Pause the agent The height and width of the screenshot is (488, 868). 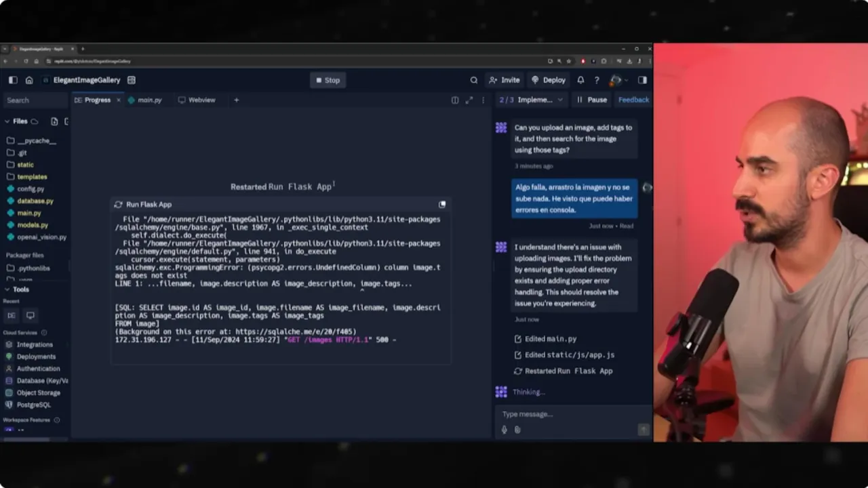pos(592,100)
